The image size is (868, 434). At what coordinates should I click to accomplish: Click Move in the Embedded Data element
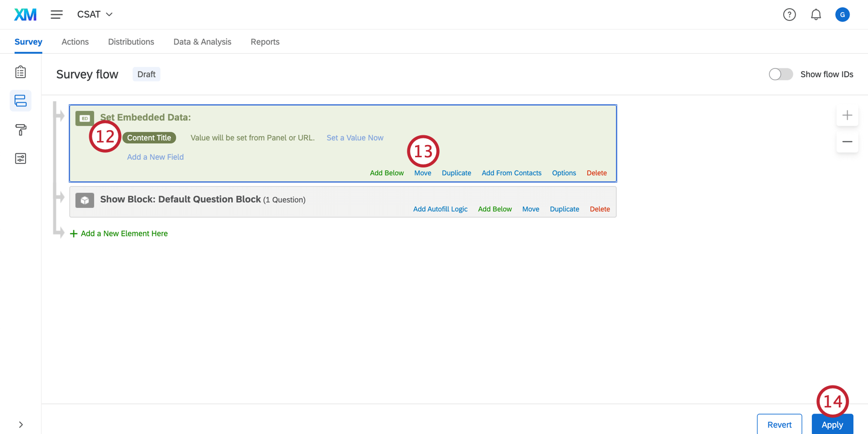423,173
